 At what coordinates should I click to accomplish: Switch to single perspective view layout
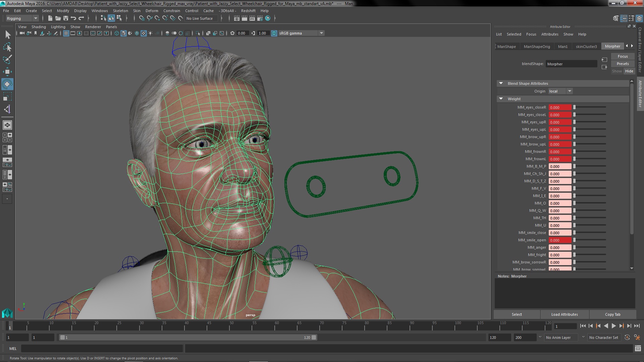coord(7,125)
